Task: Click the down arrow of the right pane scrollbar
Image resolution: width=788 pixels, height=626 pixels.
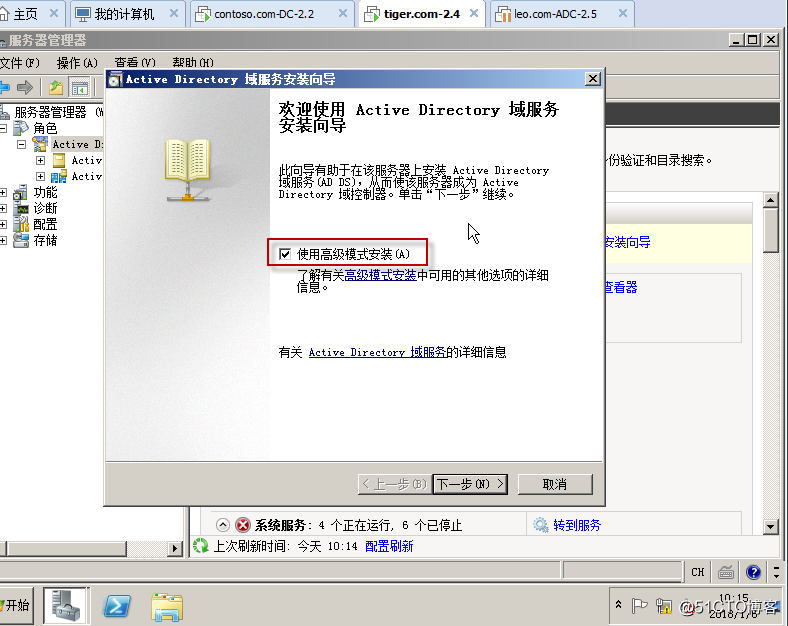Action: (770, 527)
